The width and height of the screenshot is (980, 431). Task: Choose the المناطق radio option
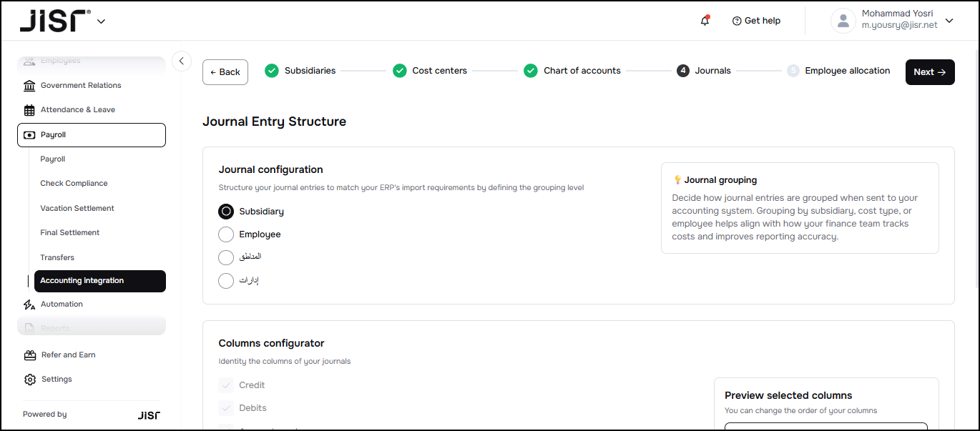(226, 257)
